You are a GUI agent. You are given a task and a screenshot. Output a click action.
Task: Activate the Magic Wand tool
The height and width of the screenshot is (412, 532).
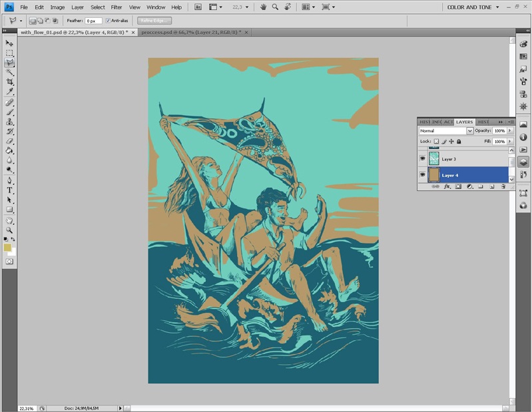[x=9, y=72]
